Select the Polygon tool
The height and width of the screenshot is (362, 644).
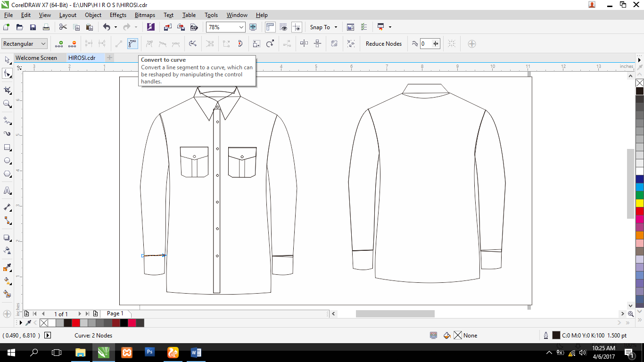pos(7,174)
